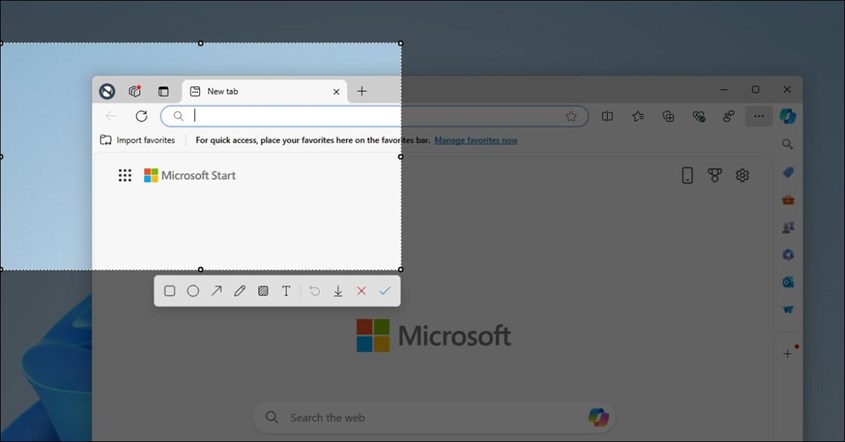Open sidebar Drop paper plane icon

click(788, 309)
